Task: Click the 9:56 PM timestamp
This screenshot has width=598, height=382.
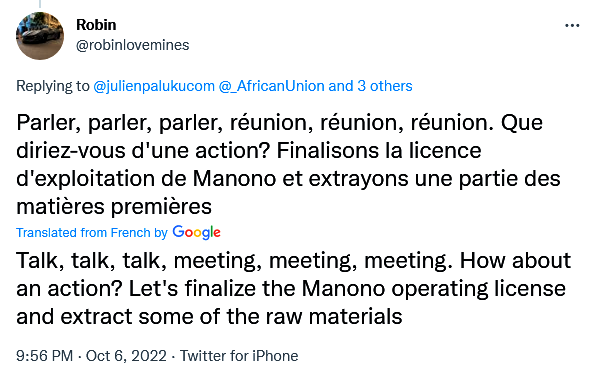Action: coord(44,356)
